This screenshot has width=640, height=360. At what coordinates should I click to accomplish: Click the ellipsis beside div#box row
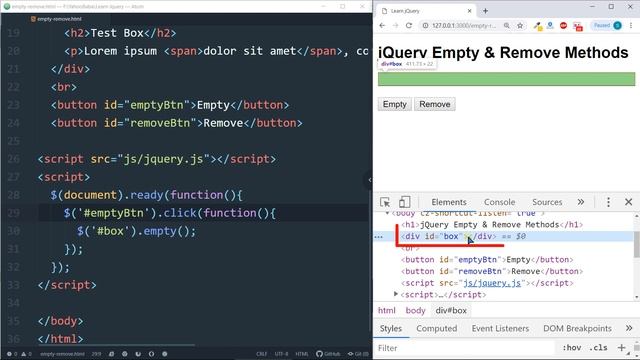pyautogui.click(x=379, y=237)
